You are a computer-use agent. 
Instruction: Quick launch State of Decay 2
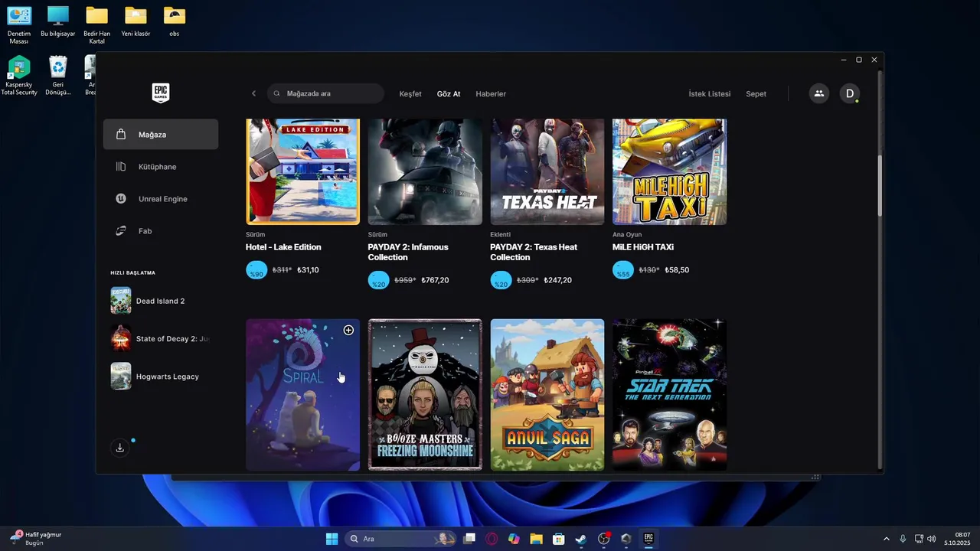pyautogui.click(x=161, y=338)
